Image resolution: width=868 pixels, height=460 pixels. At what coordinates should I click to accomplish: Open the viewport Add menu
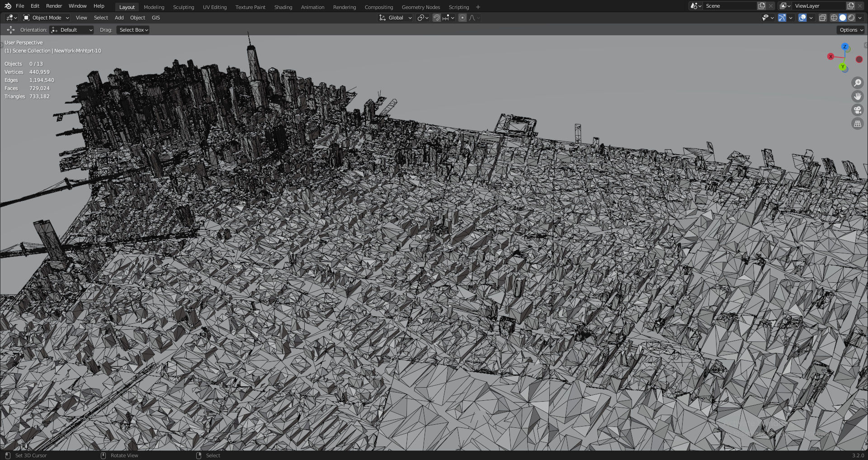119,18
